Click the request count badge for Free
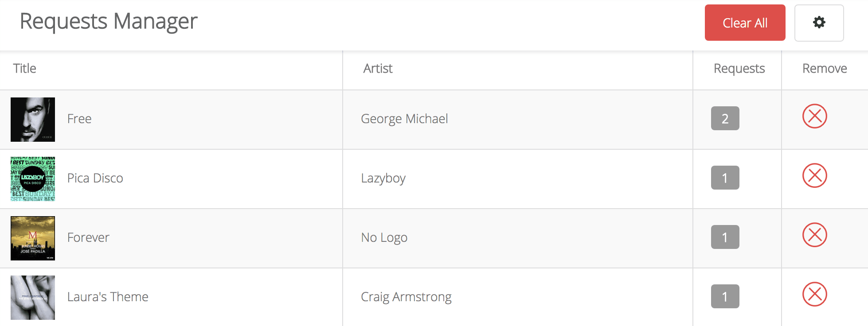The image size is (868, 326). pos(725,118)
